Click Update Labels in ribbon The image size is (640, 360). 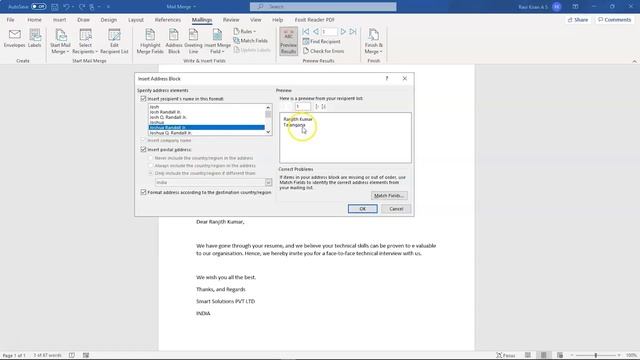pyautogui.click(x=252, y=50)
